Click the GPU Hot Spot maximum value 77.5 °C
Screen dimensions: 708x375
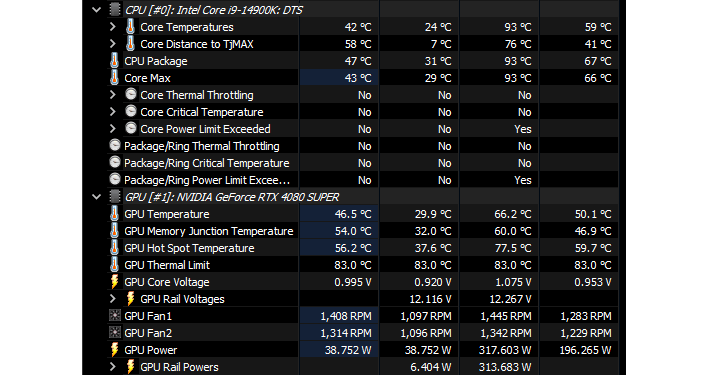tap(512, 248)
